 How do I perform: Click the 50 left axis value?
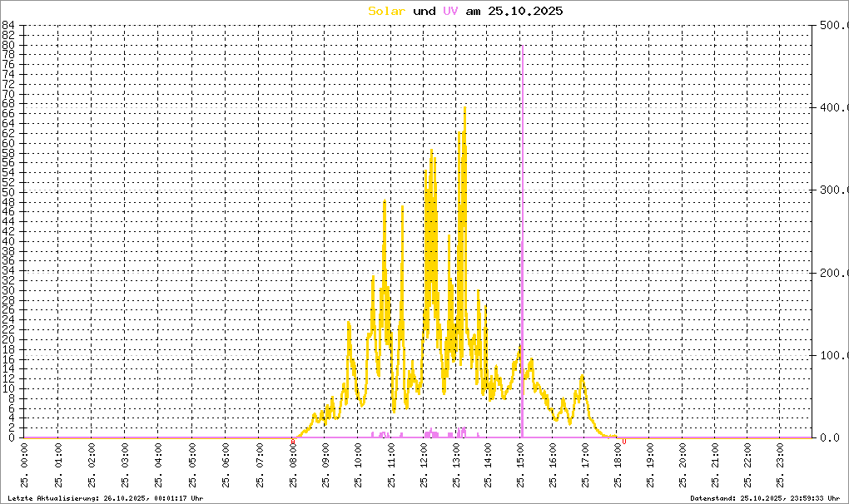coord(7,192)
